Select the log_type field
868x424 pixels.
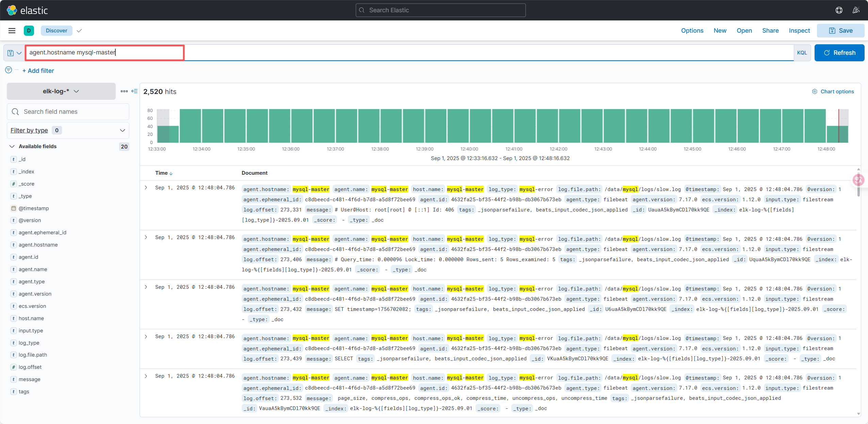29,343
